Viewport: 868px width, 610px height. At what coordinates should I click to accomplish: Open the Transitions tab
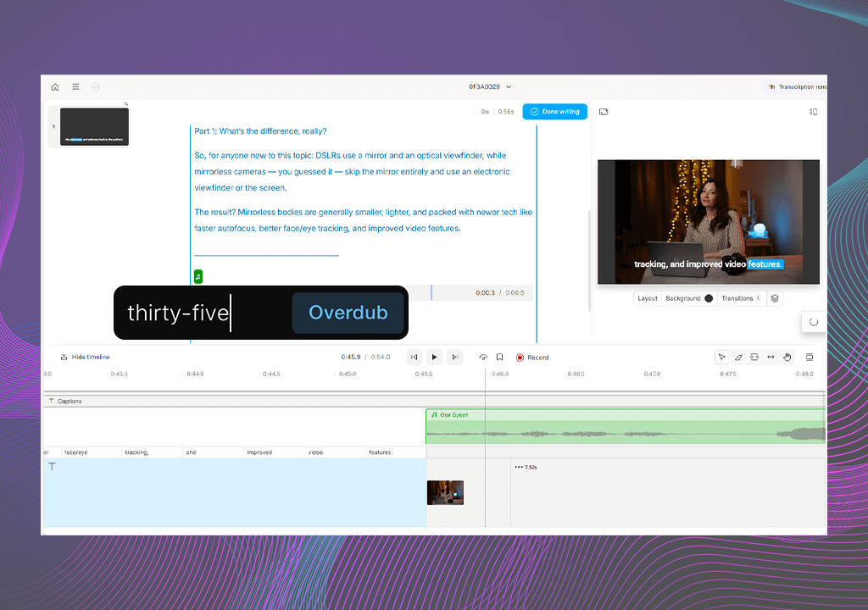[x=741, y=298]
